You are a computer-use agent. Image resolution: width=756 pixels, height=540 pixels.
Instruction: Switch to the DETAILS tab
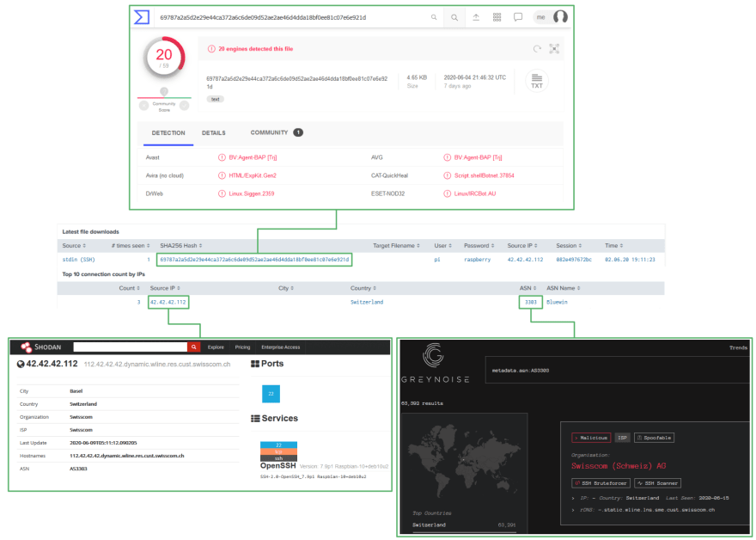pos(214,133)
